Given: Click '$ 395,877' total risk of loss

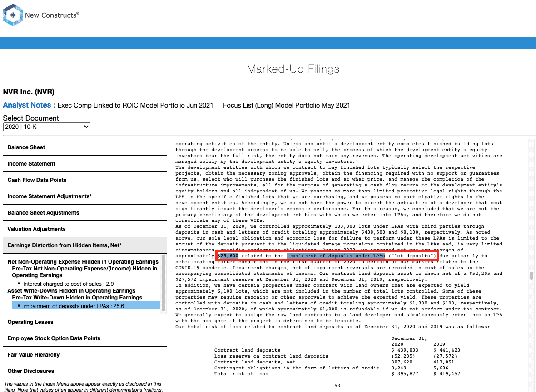Looking at the screenshot, I should [x=405, y=374].
